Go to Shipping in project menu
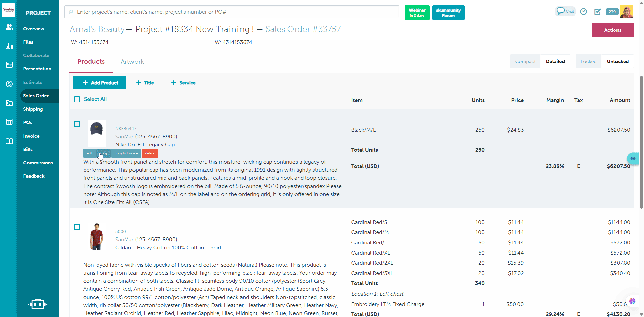Image resolution: width=644 pixels, height=317 pixels. coord(33,109)
